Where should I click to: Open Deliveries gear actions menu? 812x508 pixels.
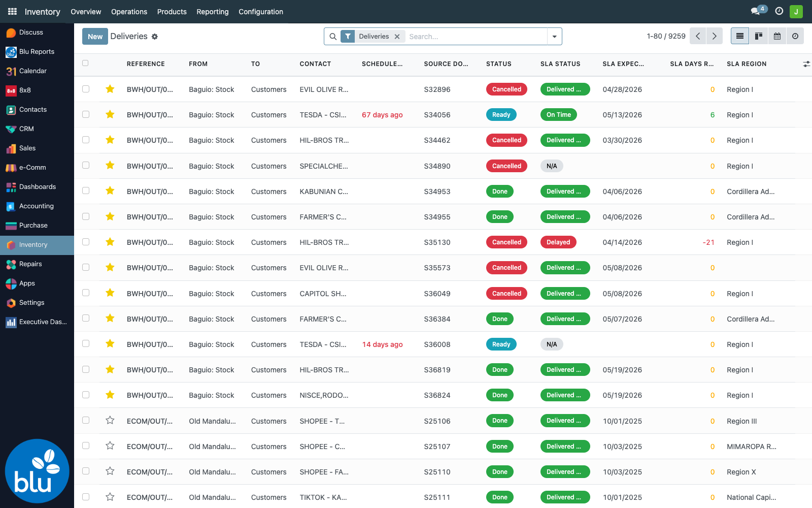click(155, 37)
